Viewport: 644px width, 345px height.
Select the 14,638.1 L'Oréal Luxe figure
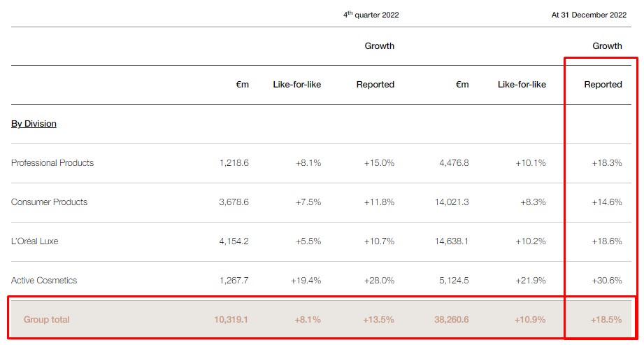coord(452,241)
